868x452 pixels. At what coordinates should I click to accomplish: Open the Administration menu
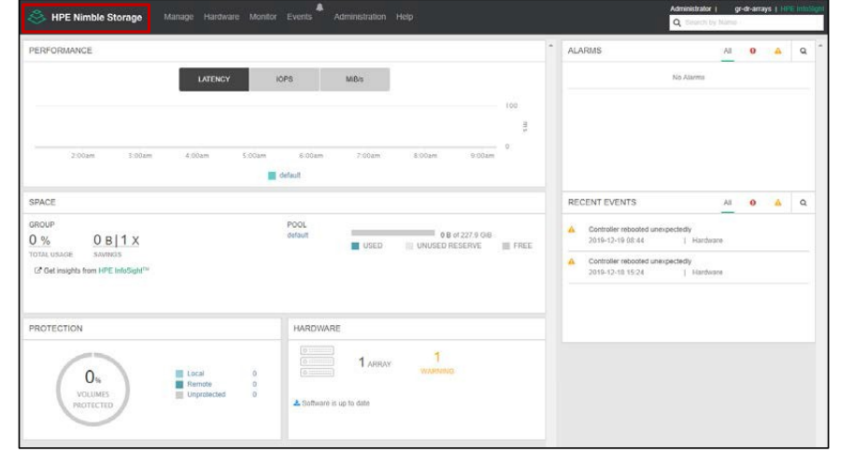(360, 17)
